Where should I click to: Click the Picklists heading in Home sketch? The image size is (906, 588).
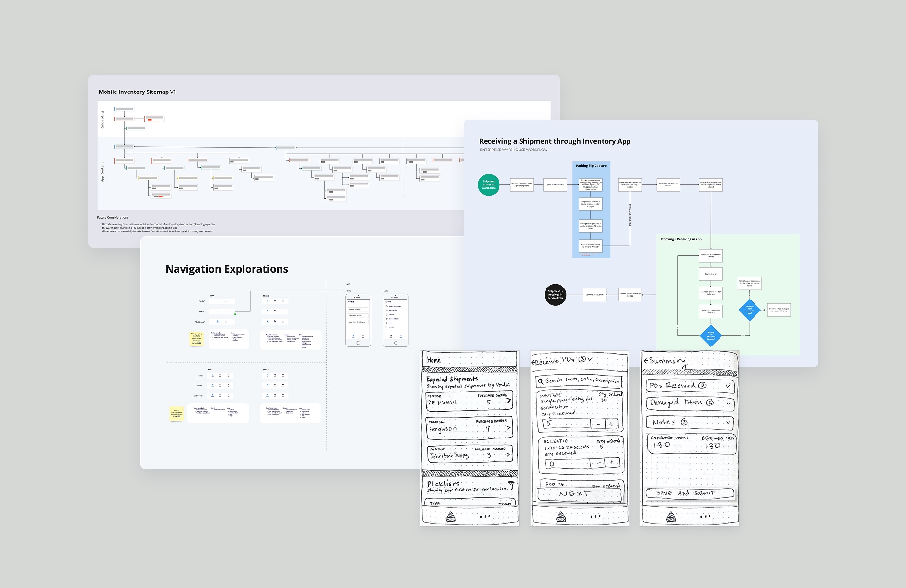443,484
